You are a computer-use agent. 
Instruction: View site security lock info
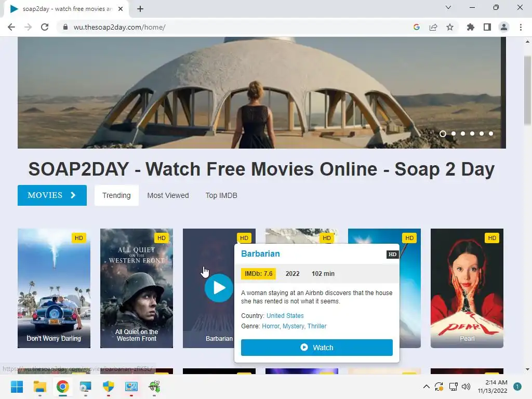pos(65,27)
